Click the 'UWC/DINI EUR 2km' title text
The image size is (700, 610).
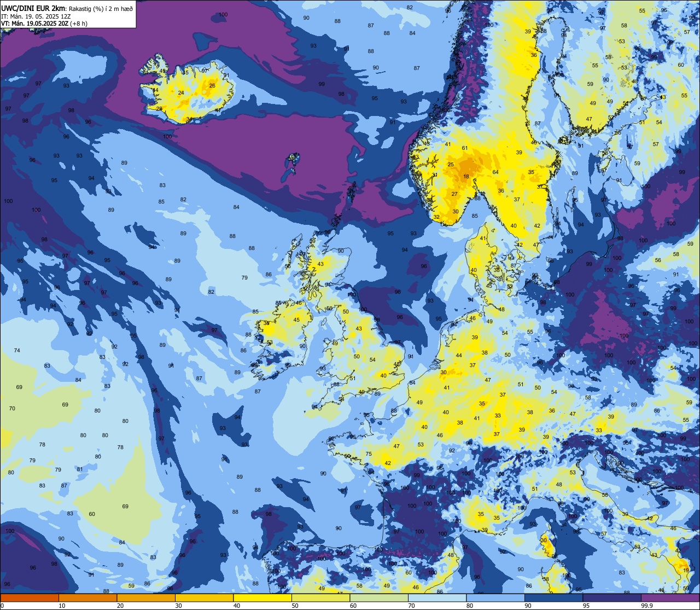tap(33, 8)
